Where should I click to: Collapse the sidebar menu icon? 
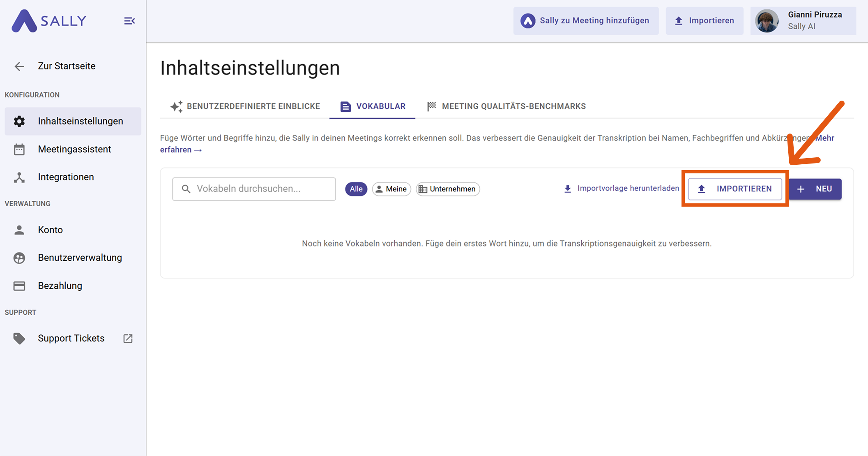pos(129,21)
